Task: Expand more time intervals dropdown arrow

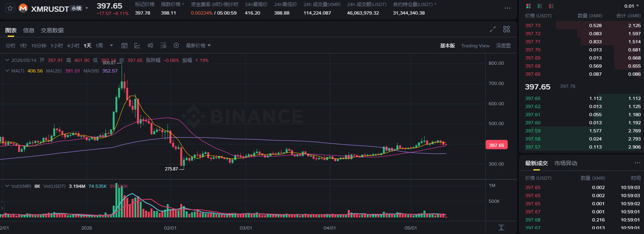Action: pyautogui.click(x=111, y=46)
